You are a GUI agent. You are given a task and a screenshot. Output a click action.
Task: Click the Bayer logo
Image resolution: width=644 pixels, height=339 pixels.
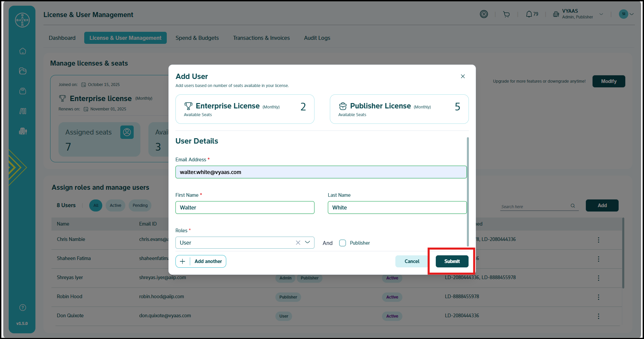[22, 20]
